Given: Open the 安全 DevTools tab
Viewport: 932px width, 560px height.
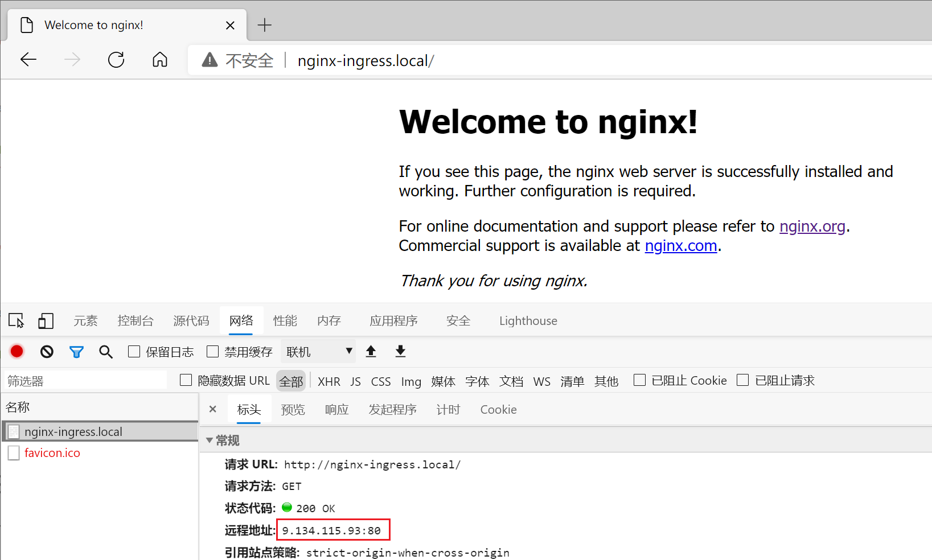Looking at the screenshot, I should point(458,321).
